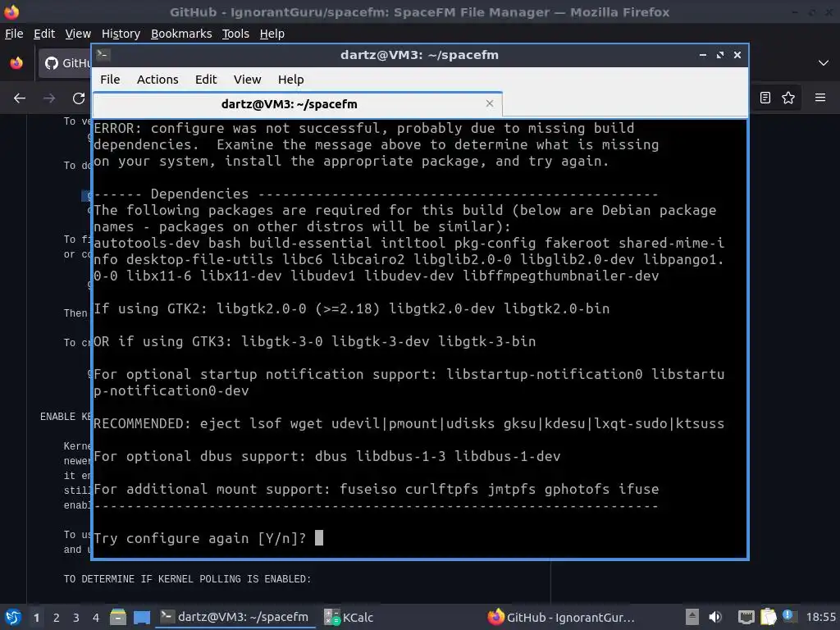Close the dartz@VM3 terminal tab

pos(489,103)
